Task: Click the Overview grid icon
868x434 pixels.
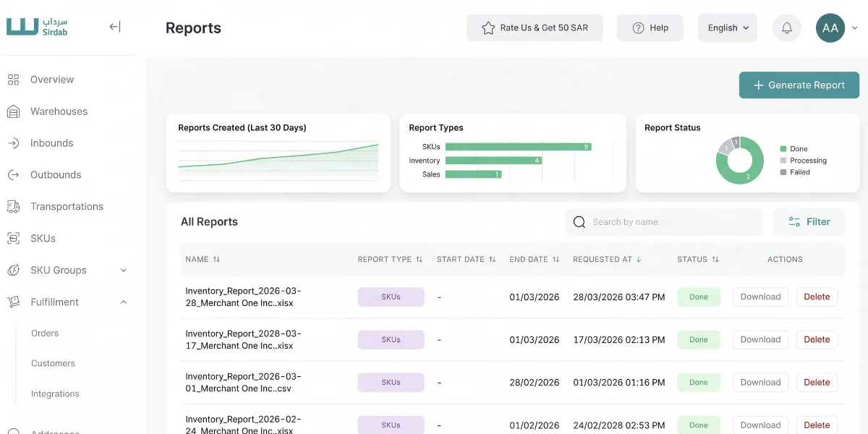Action: [x=13, y=80]
